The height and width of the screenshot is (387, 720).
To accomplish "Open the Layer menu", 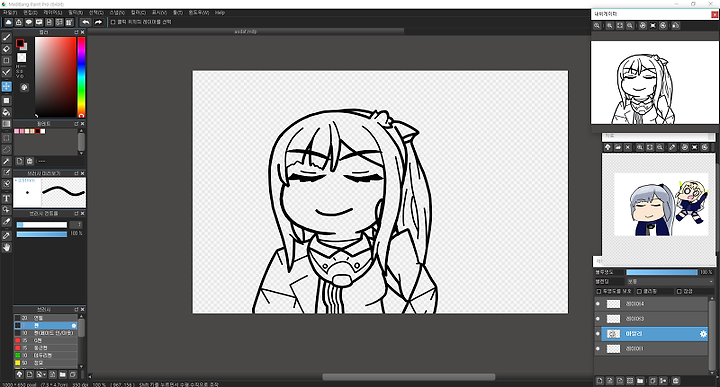I will point(53,12).
